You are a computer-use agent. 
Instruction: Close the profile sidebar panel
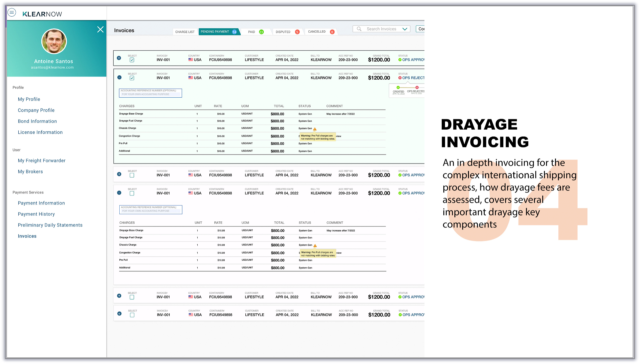(100, 29)
